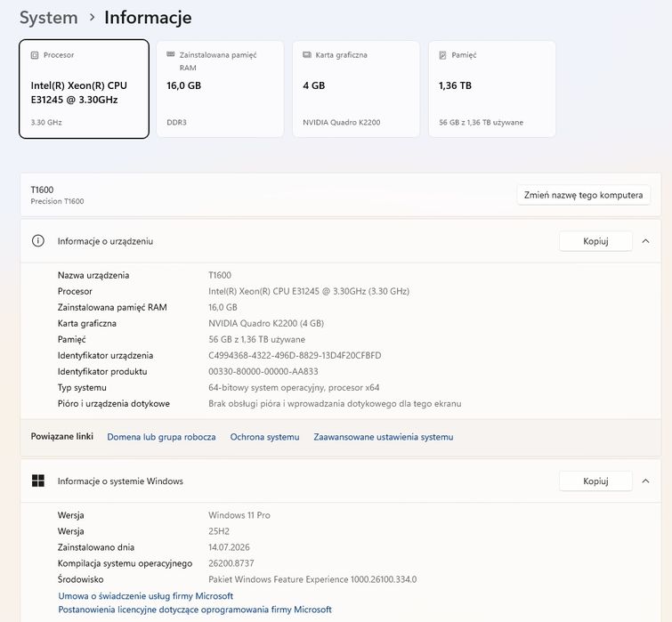
Task: Collapse the Informacje o systemie Windows chevron
Action: point(645,481)
